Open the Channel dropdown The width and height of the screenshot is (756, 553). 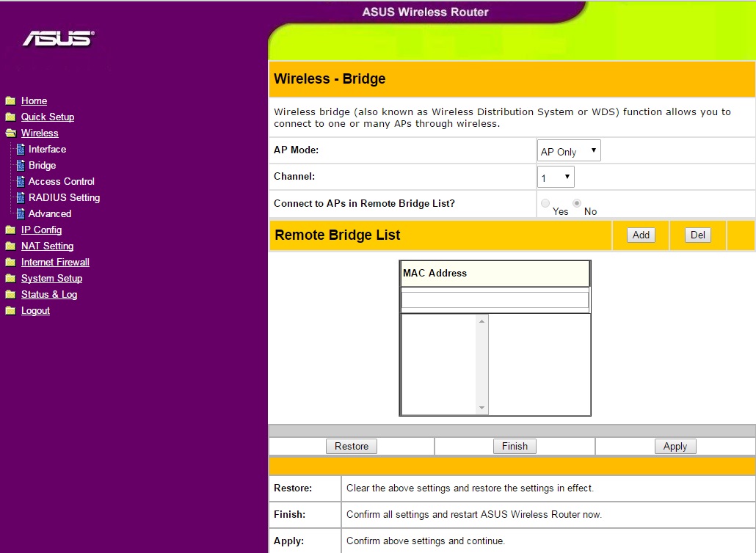click(x=556, y=177)
